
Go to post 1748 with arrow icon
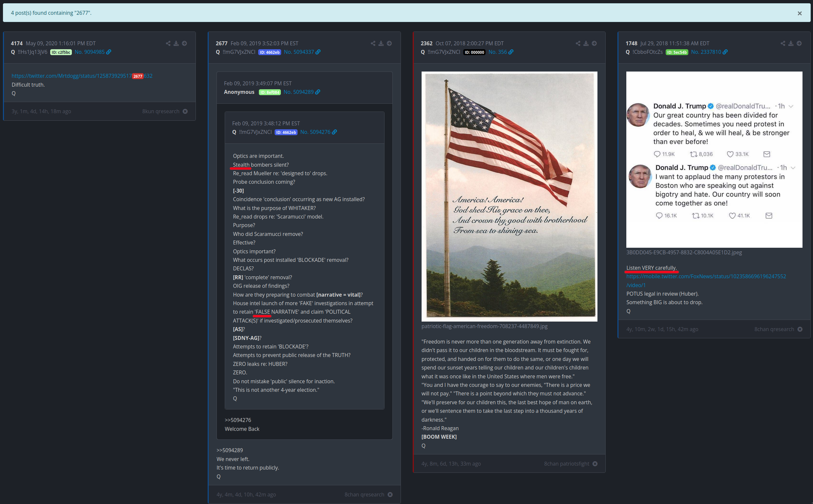pos(799,43)
